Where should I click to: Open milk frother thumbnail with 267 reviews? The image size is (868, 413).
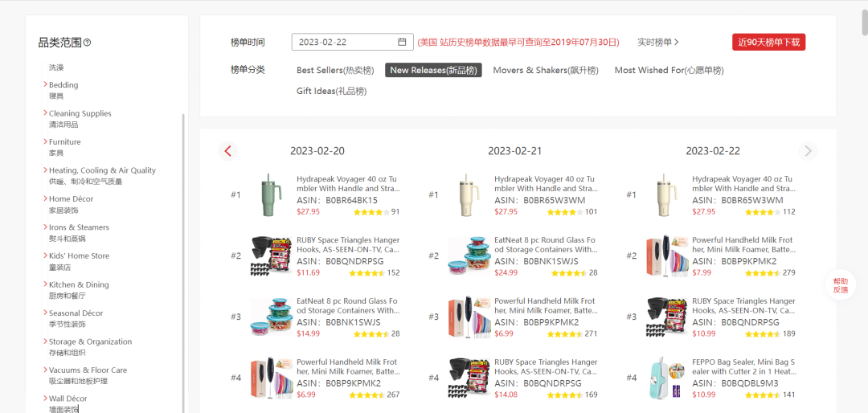(x=272, y=378)
